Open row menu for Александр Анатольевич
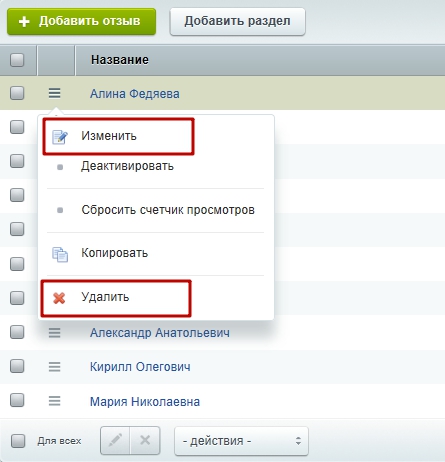 (x=54, y=333)
